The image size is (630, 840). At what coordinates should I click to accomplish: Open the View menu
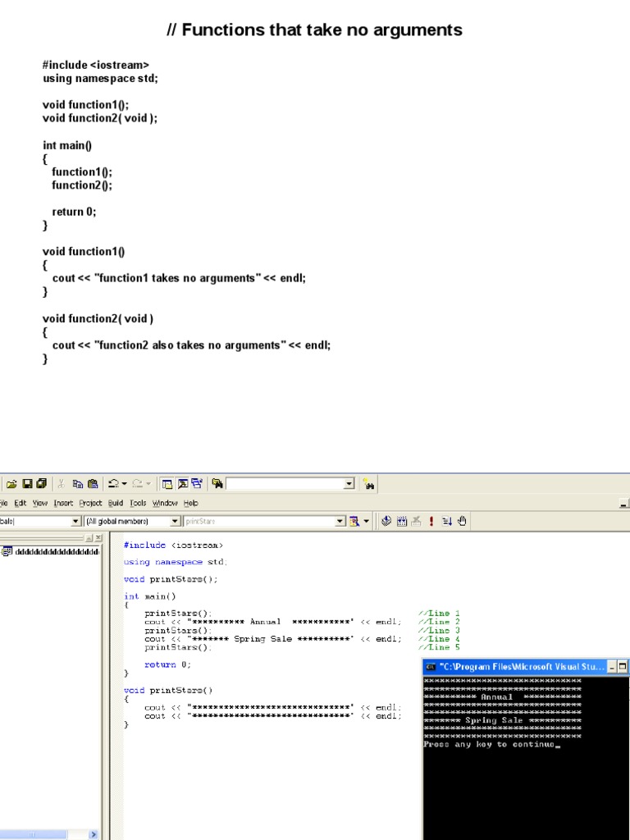[x=40, y=503]
